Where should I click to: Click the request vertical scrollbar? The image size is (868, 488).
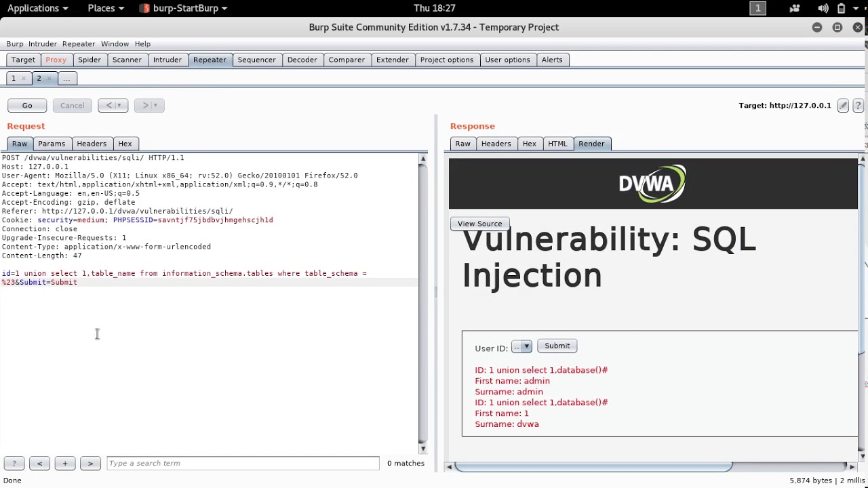[423, 305]
